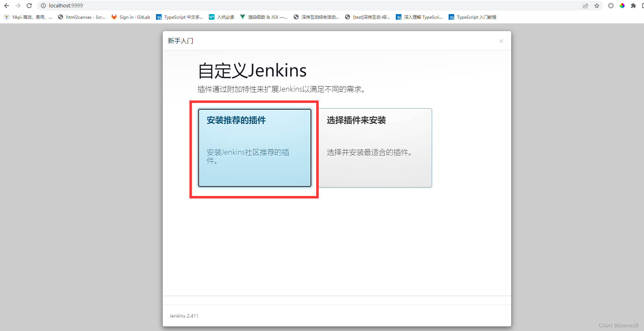Image resolution: width=644 pixels, height=331 pixels.
Task: Close the 新手入门 dialog
Action: [501, 41]
